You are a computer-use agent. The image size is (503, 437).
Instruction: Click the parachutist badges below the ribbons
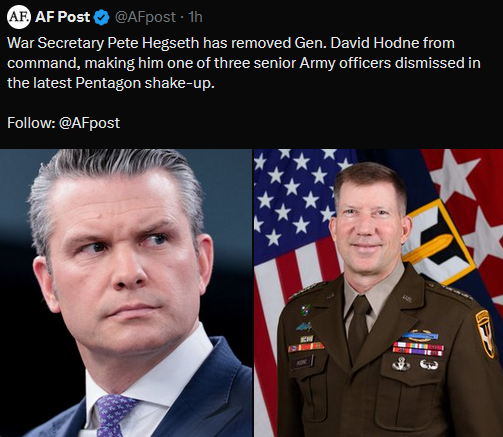415,364
